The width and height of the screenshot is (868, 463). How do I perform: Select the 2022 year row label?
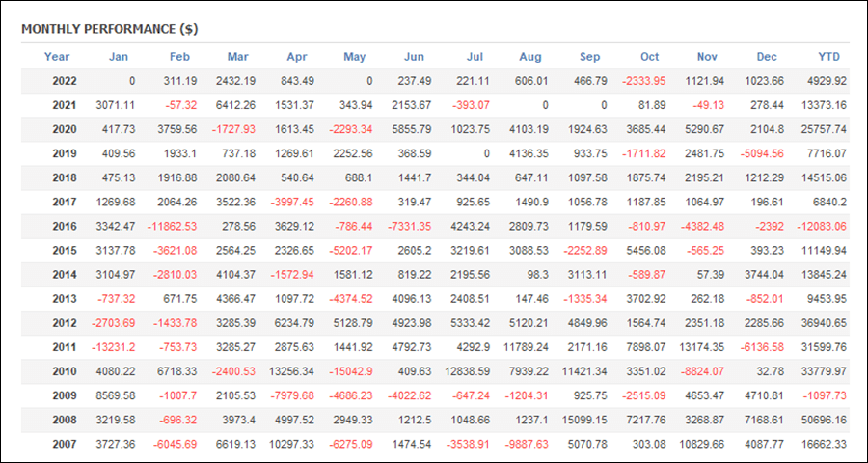(x=65, y=81)
